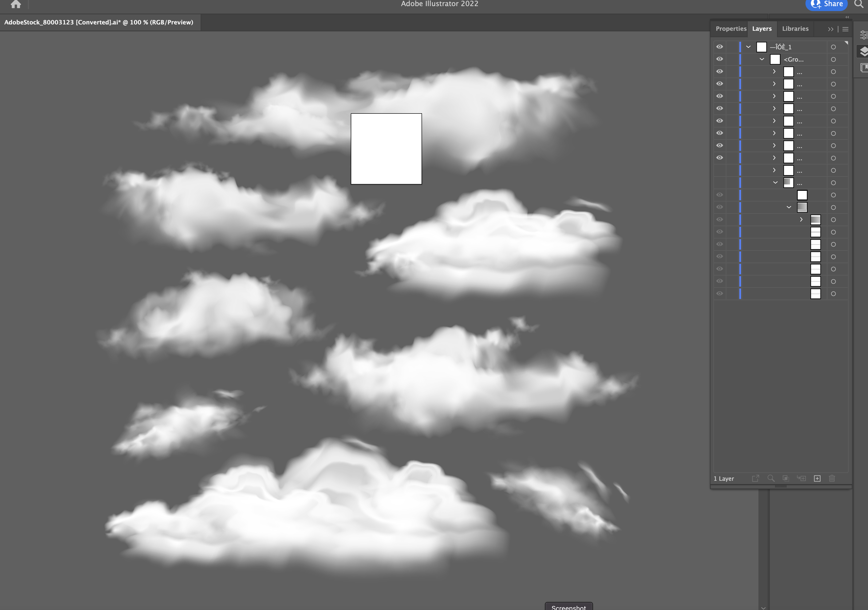Click the Create New Layer icon
The image size is (868, 610).
tap(817, 478)
